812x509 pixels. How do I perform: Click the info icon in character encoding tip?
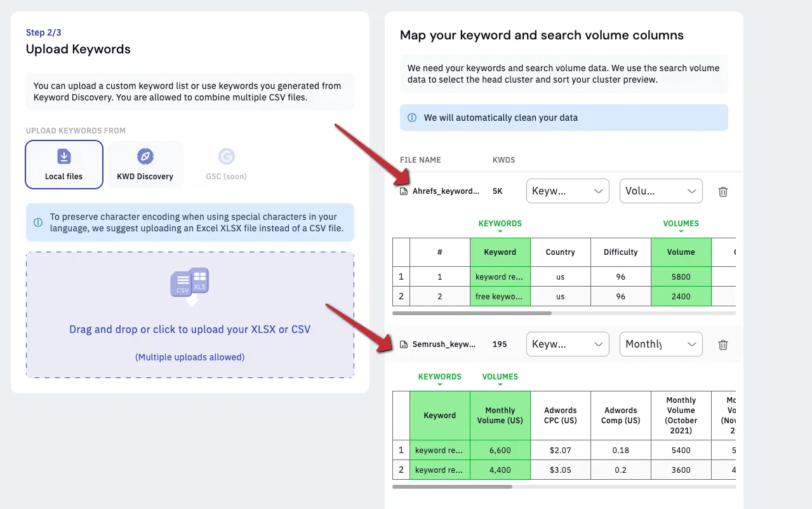38,222
